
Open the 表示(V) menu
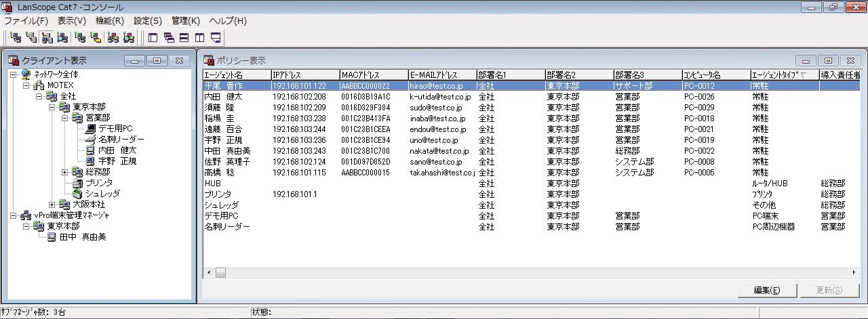click(71, 21)
